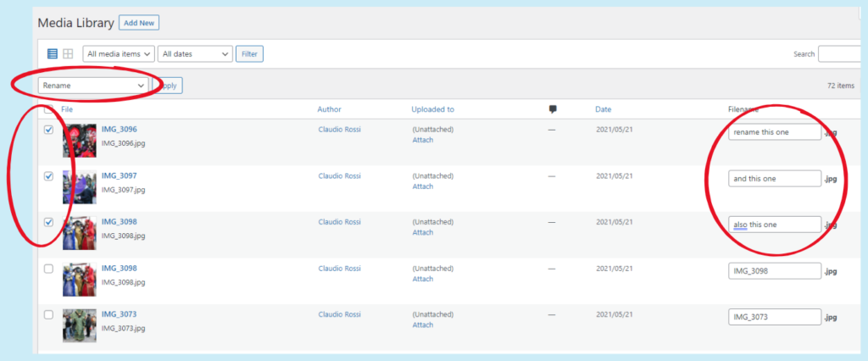Sort by the Author column header
Viewport: 868px width, 361px height.
[x=330, y=109]
